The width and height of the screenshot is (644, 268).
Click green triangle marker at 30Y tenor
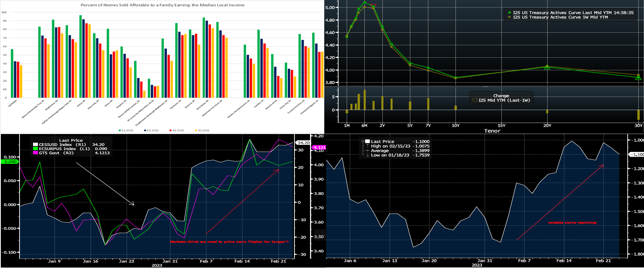pos(638,78)
